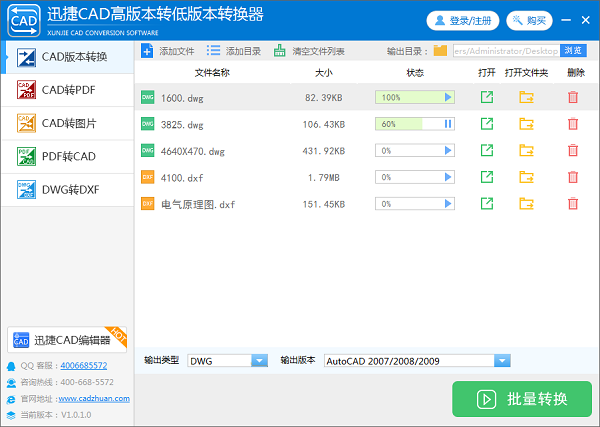Open the converted 1600.dwg file
This screenshot has height=427, width=600.
487,97
